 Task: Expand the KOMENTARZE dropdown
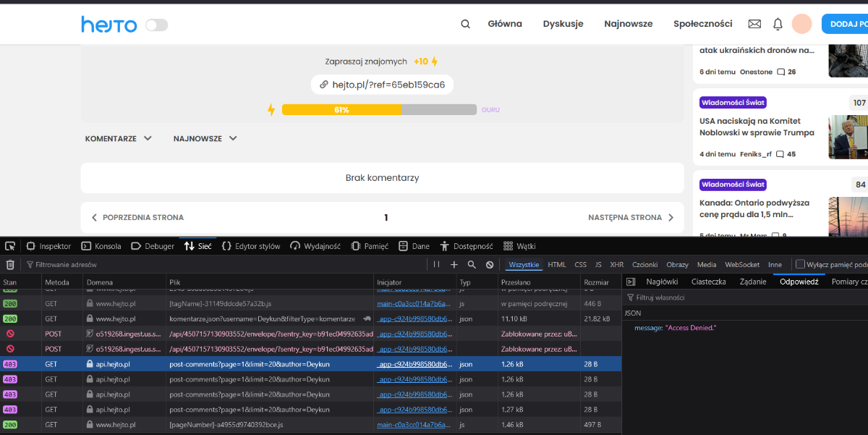(x=119, y=138)
